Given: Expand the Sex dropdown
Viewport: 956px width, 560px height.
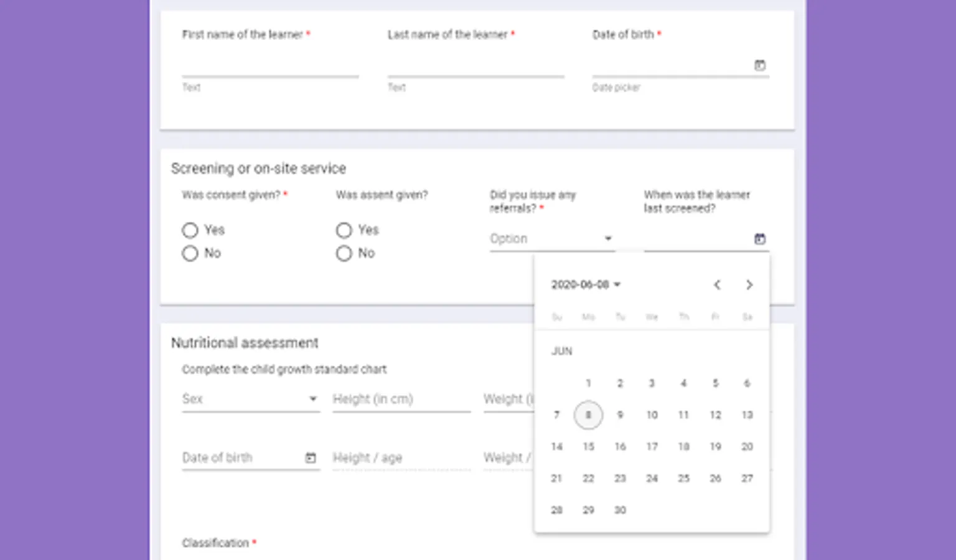Looking at the screenshot, I should click(x=250, y=399).
